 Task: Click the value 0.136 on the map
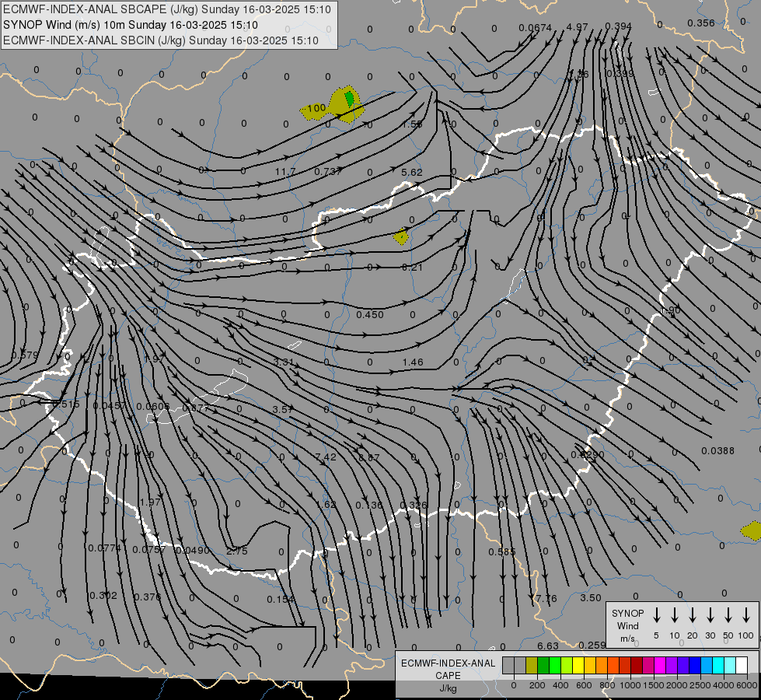pyautogui.click(x=369, y=506)
